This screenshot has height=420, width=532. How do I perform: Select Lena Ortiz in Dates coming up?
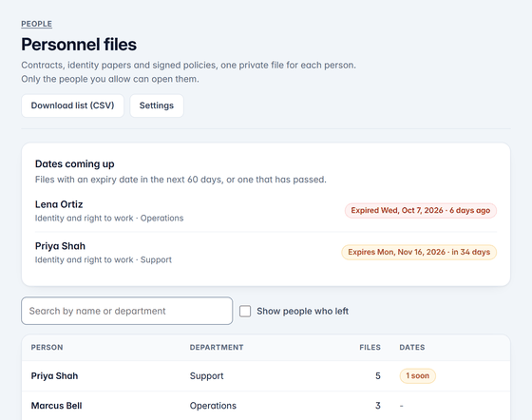tap(59, 204)
